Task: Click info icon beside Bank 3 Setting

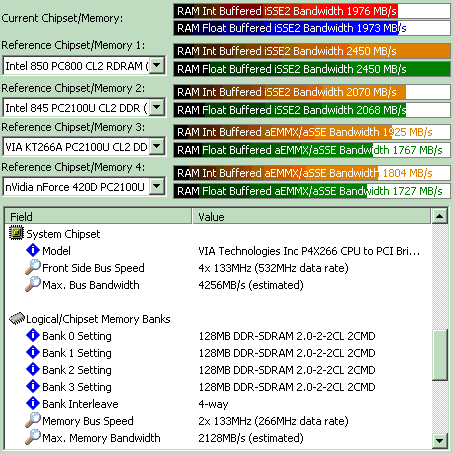Action: pyautogui.click(x=33, y=386)
